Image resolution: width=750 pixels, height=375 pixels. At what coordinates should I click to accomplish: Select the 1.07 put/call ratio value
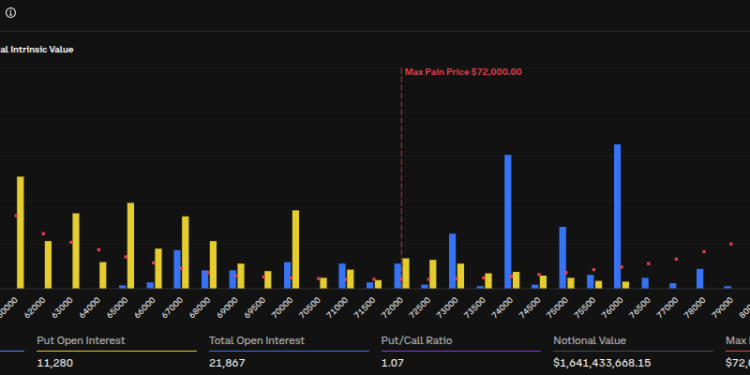click(x=392, y=363)
